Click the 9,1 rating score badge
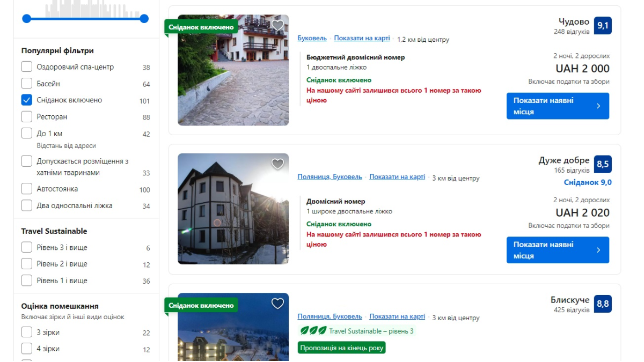The image size is (644, 362). coord(603,26)
